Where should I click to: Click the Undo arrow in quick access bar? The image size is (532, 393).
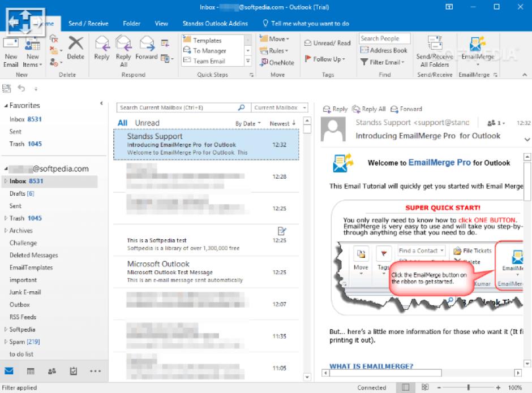coord(22,88)
